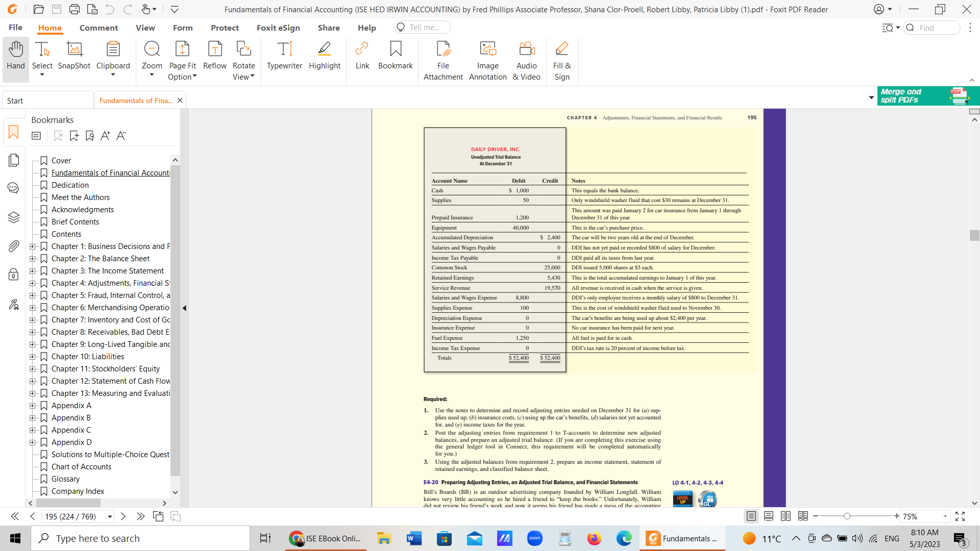Add a Bookmark to the page
This screenshot has width=980, height=551.
[x=396, y=56]
